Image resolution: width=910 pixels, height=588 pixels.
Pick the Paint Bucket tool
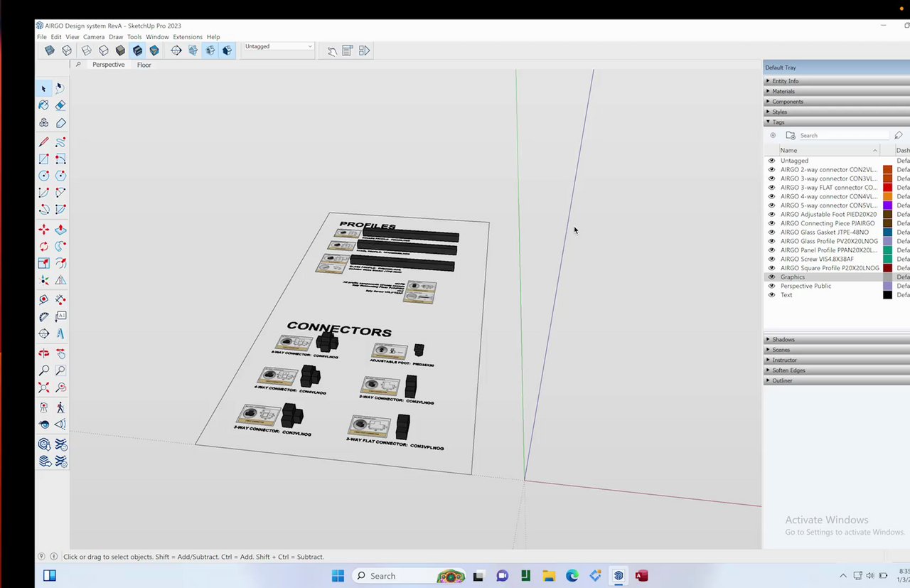[x=43, y=105]
